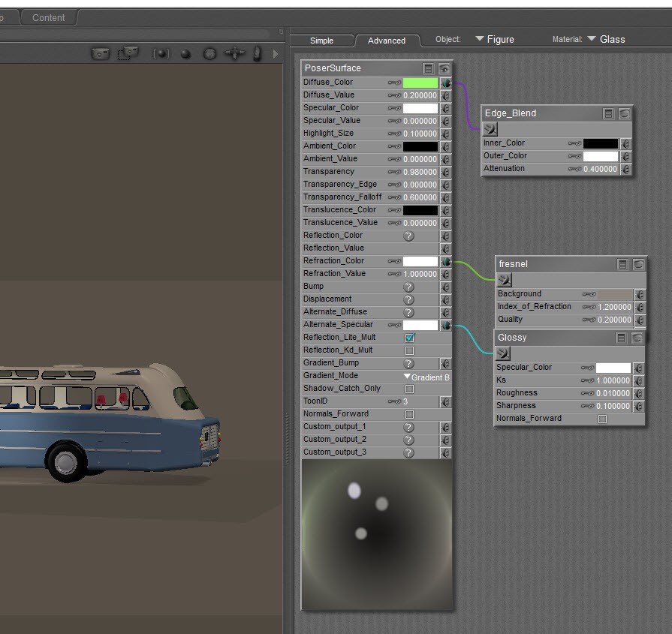Click the PoserSurface material preview sphere
The image size is (672, 634).
(377, 534)
